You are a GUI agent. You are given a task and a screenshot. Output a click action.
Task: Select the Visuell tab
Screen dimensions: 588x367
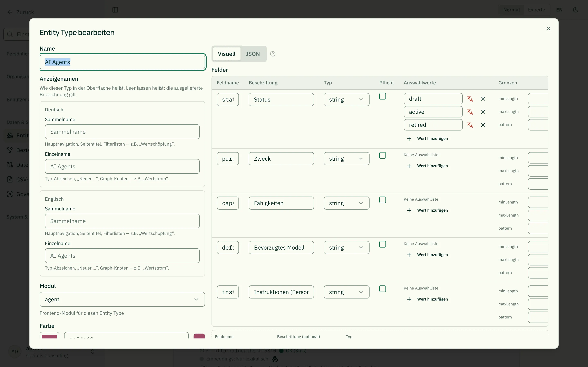tap(226, 54)
